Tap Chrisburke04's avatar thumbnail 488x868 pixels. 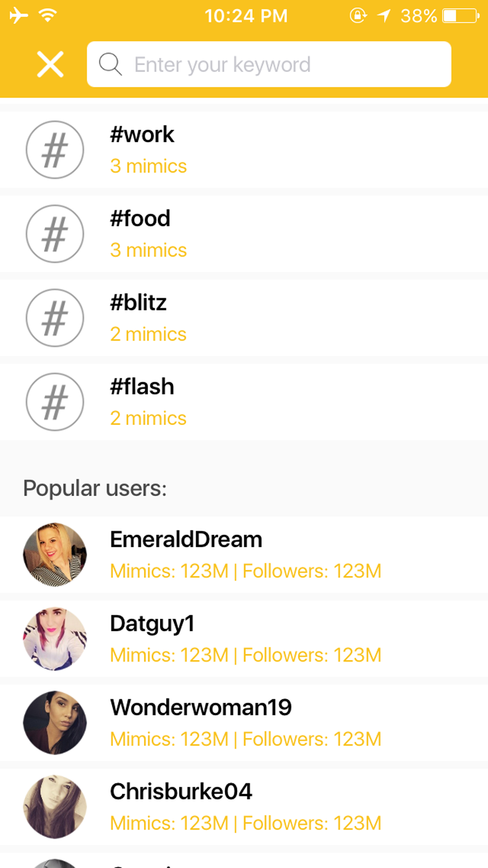55,807
